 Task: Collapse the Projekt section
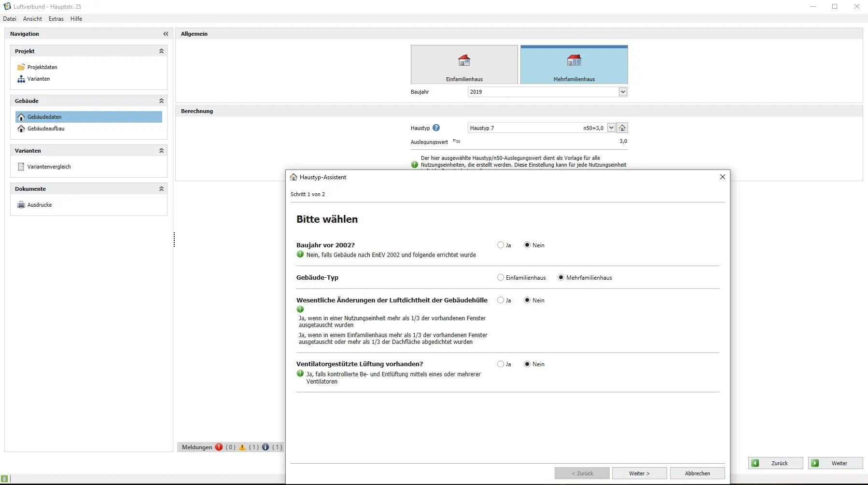point(161,51)
